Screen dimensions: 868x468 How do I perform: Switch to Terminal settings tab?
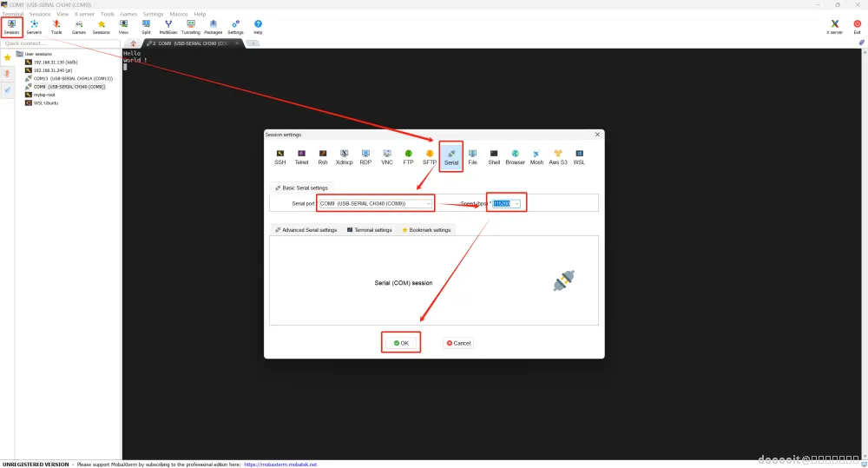click(369, 230)
